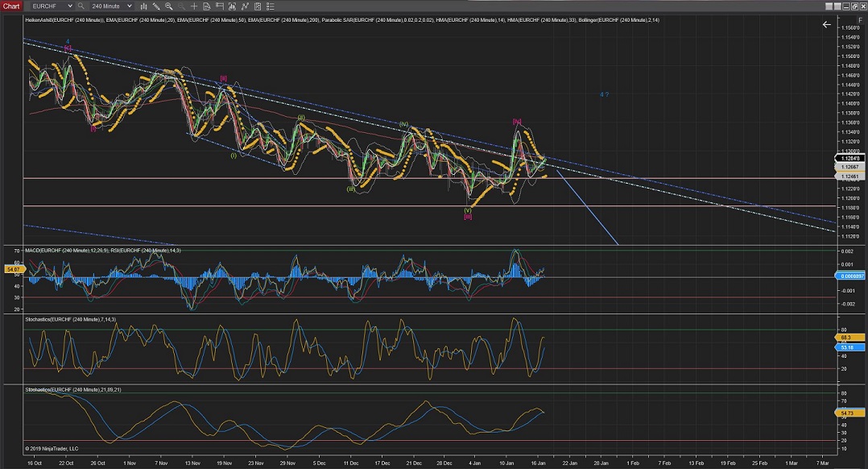Click the Stochastics 21,89,21 panel label

[72, 390]
